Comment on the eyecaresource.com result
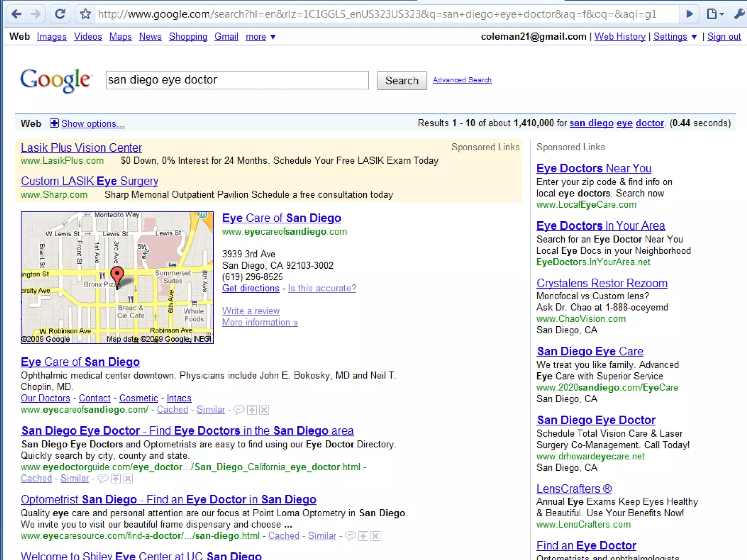The image size is (747, 560). point(350,536)
